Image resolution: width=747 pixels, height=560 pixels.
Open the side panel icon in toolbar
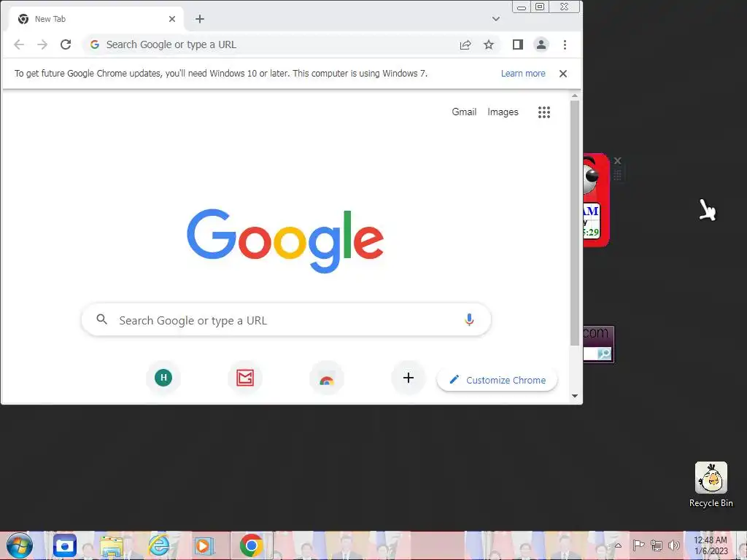point(518,44)
